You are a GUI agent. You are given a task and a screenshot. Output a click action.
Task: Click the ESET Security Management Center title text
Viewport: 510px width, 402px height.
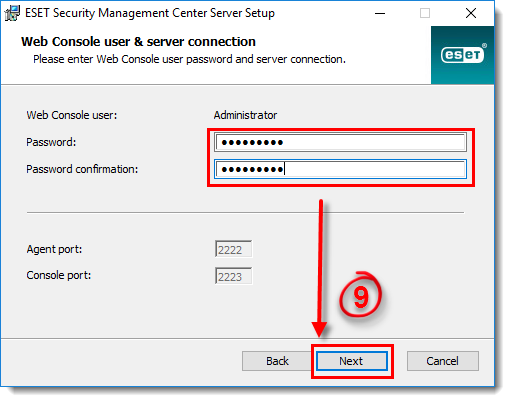point(150,13)
